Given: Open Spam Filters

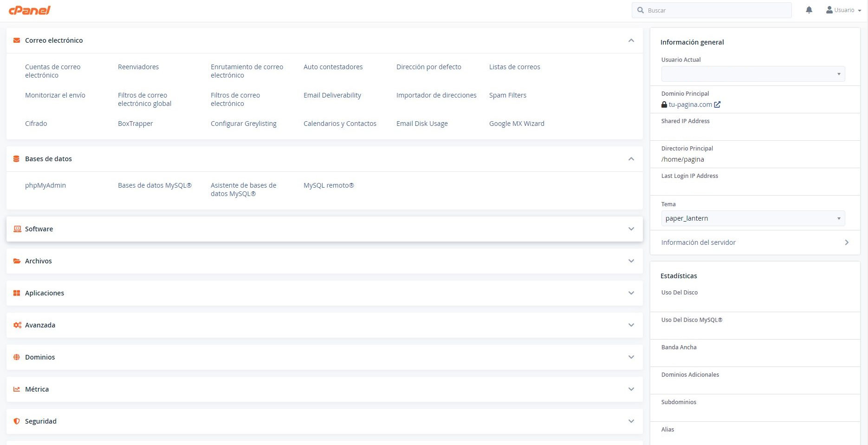Looking at the screenshot, I should 507,95.
